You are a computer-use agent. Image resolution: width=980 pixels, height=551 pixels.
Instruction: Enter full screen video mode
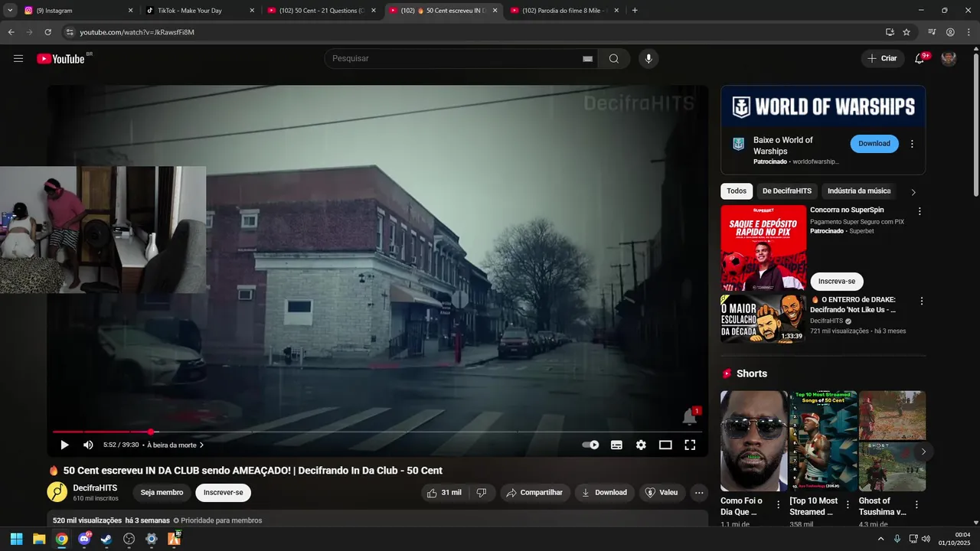click(x=690, y=445)
